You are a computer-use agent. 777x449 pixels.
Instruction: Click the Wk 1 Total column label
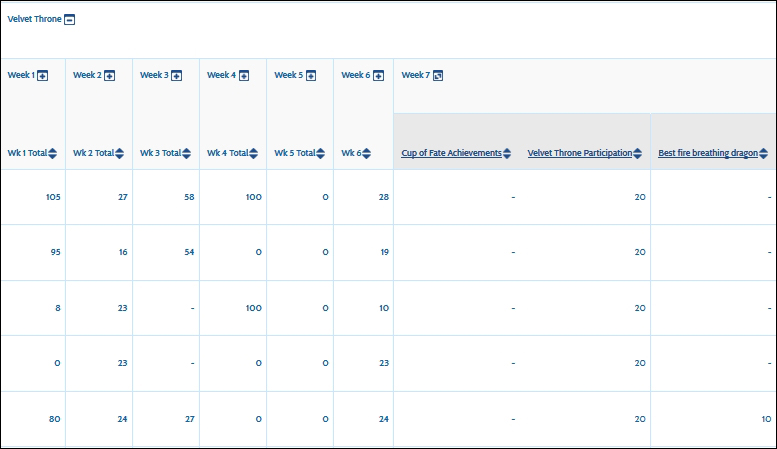(27, 153)
